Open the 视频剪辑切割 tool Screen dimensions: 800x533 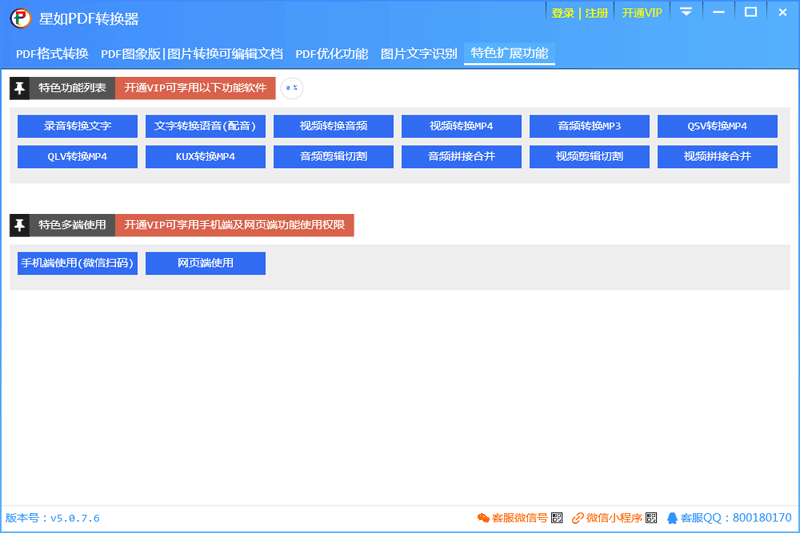[x=589, y=157]
